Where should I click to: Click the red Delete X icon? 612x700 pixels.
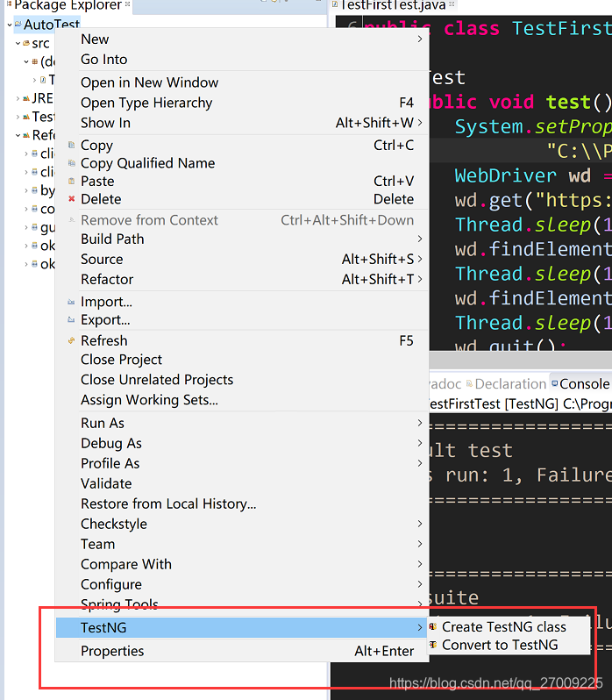pos(71,198)
